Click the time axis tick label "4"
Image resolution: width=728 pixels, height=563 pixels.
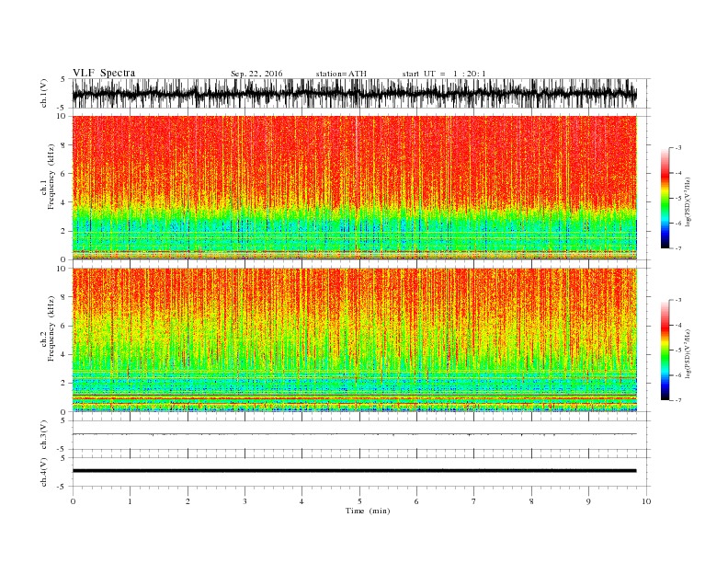[301, 501]
